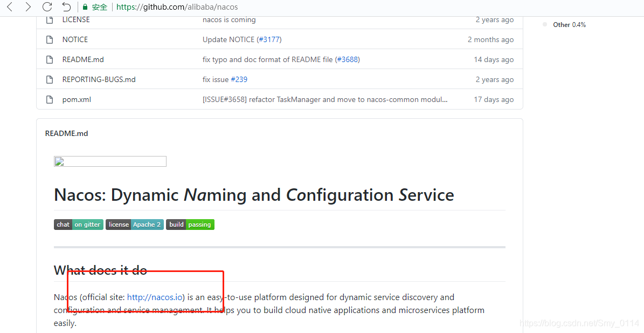Open commit message 'nacos is coming'
The height and width of the screenshot is (333, 644).
[x=229, y=19]
